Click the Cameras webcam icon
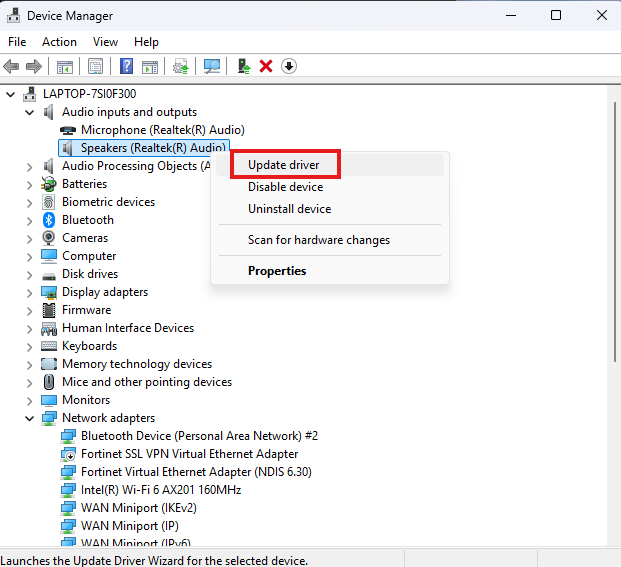The height and width of the screenshot is (567, 621). click(49, 238)
